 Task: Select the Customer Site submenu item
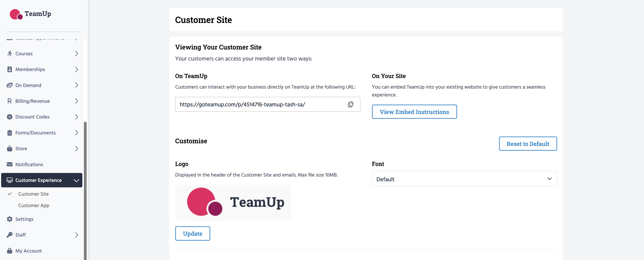[x=33, y=194]
